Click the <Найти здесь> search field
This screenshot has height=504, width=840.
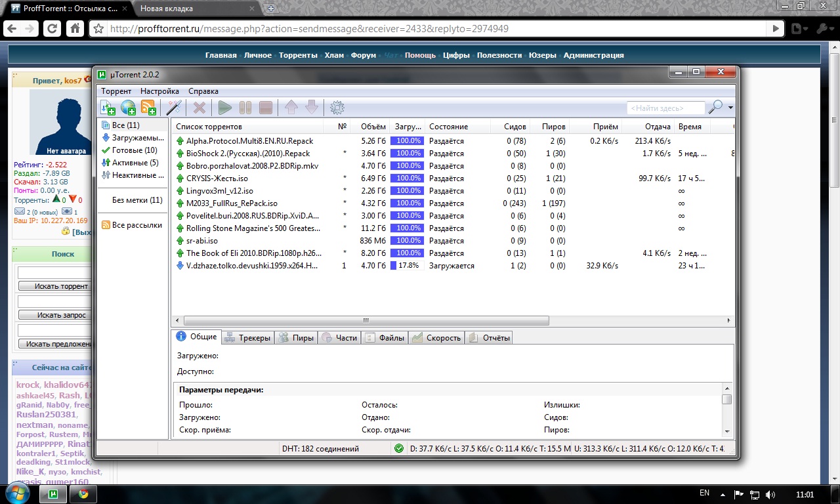click(x=665, y=108)
